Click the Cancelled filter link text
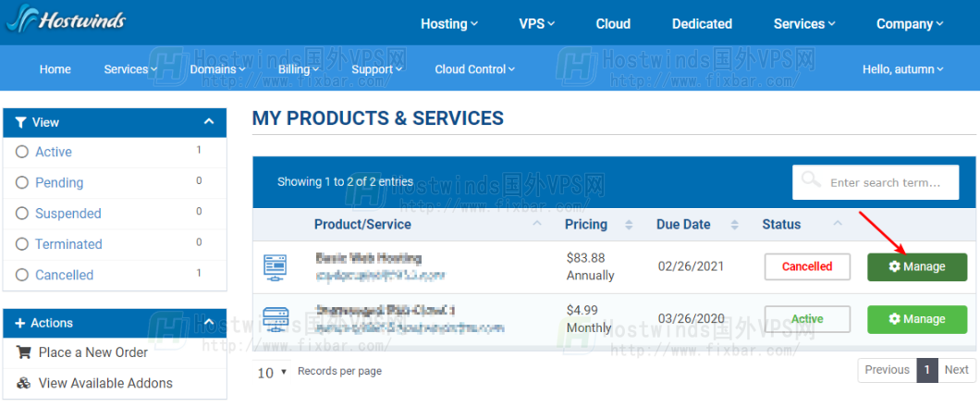Screen dimensions: 980x407 pos(64,275)
